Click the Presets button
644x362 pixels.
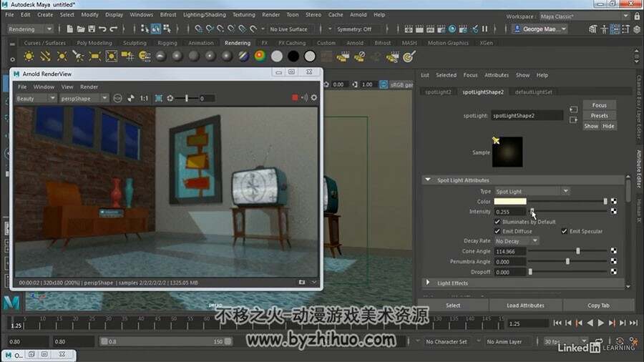[599, 116]
